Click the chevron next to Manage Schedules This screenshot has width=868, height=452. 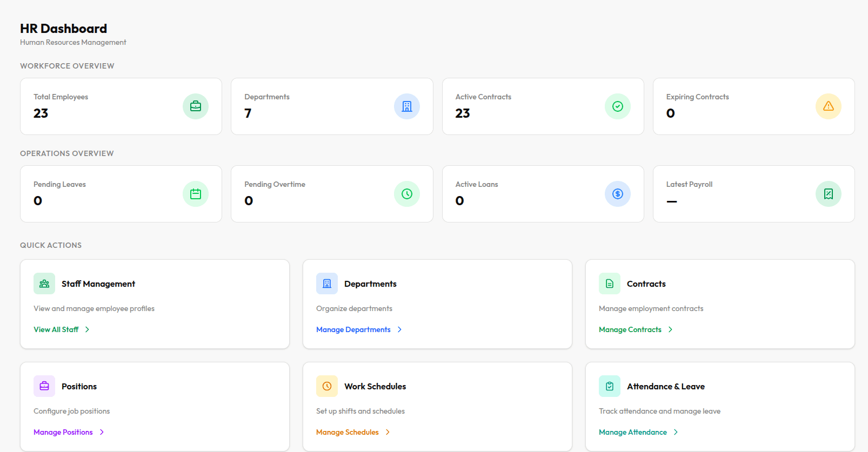click(388, 432)
